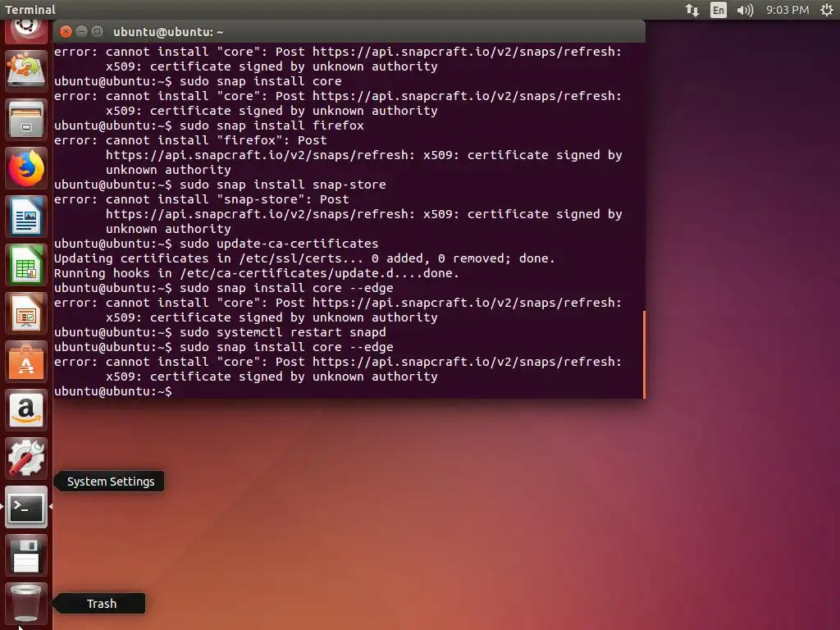Viewport: 840px width, 630px height.
Task: Launch Firefox web browser from launcher
Action: 25,167
